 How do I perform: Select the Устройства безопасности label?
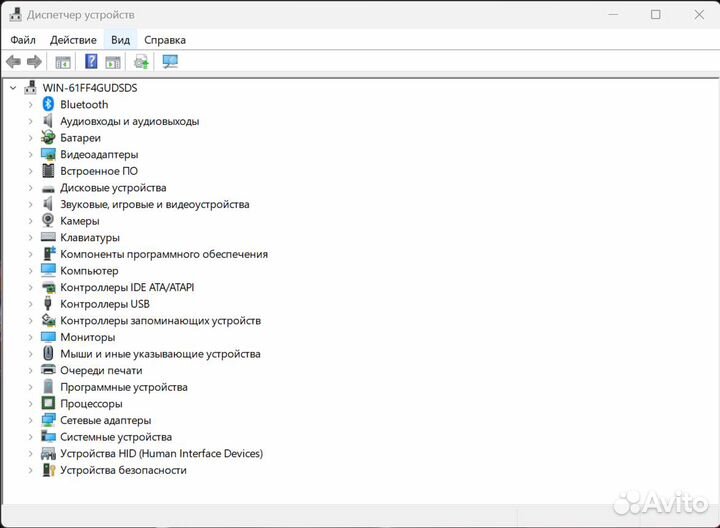(124, 470)
